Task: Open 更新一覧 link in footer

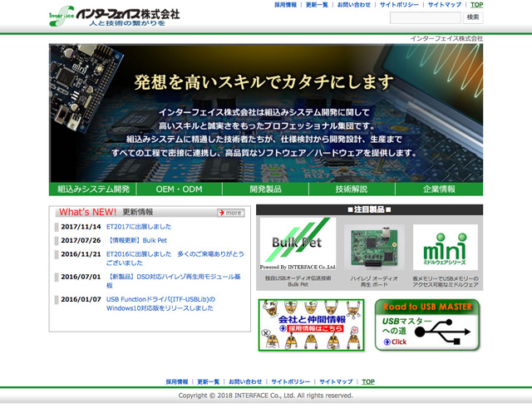Action: coord(209,381)
